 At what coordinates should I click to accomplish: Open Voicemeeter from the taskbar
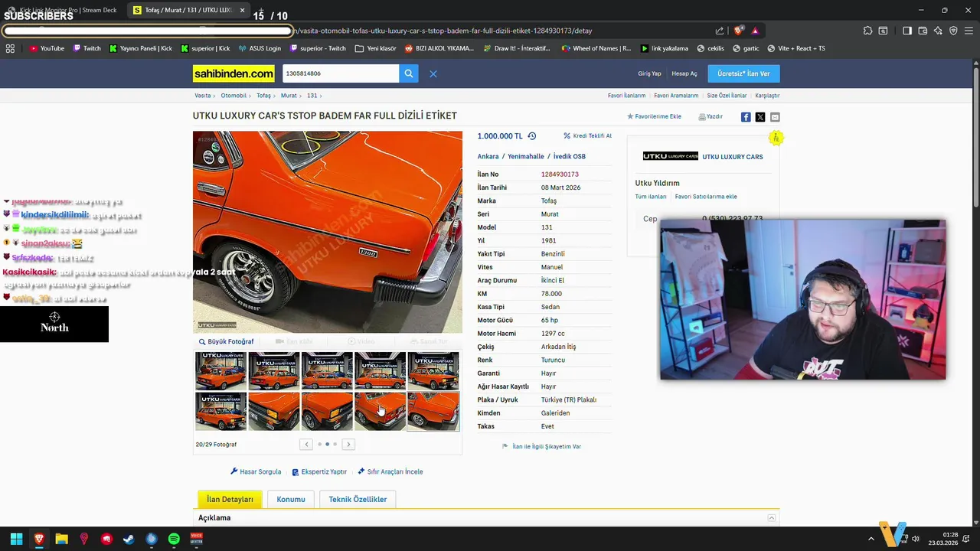click(196, 539)
